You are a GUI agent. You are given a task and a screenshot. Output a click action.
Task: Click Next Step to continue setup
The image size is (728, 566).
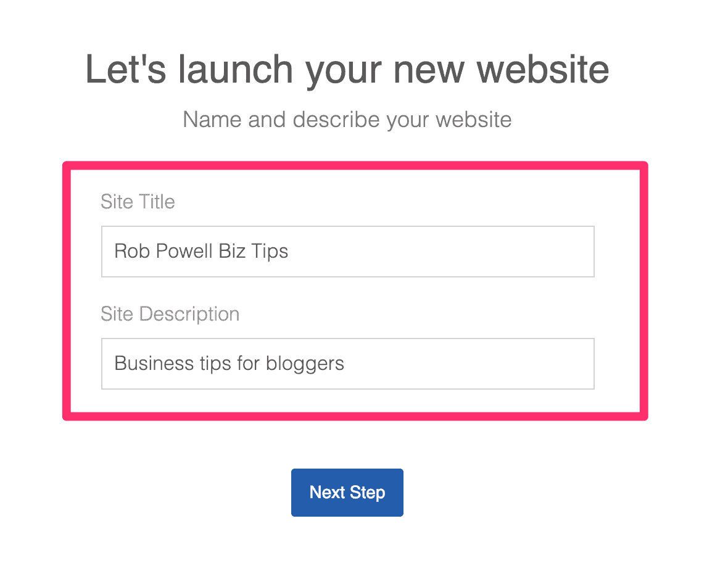pos(347,492)
